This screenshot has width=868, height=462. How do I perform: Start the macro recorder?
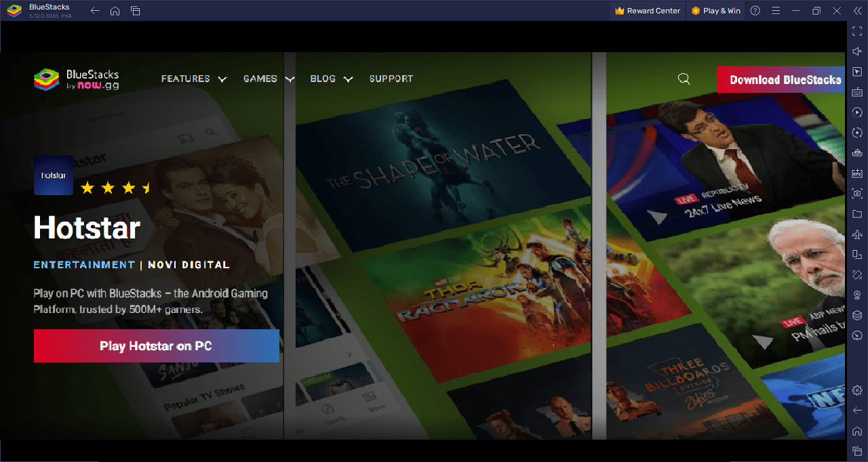point(856,112)
